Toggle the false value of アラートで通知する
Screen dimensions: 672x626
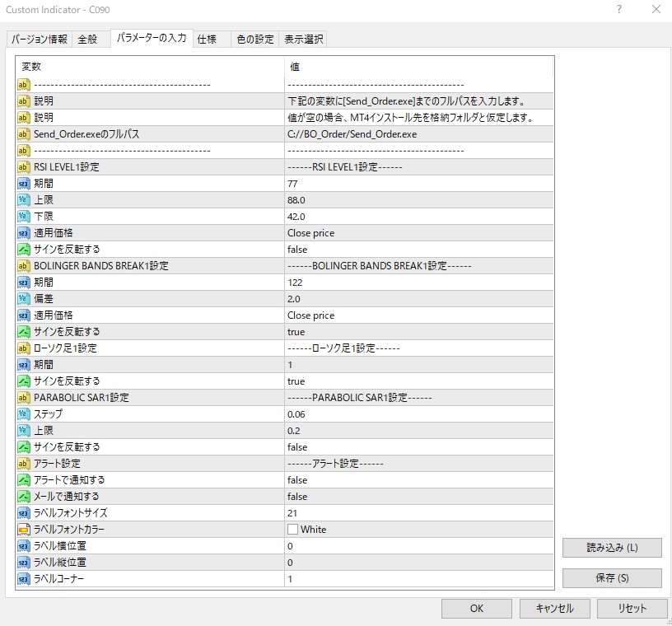coord(297,480)
